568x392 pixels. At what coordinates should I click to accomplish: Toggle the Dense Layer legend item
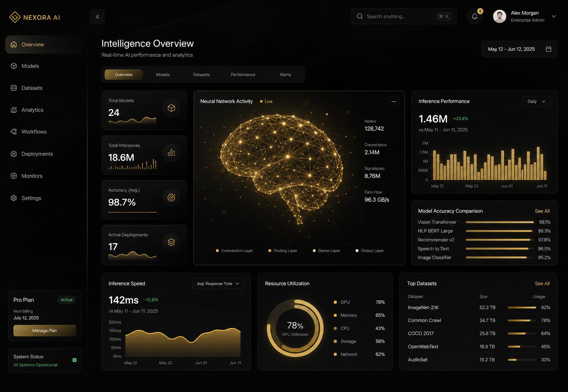[326, 251]
